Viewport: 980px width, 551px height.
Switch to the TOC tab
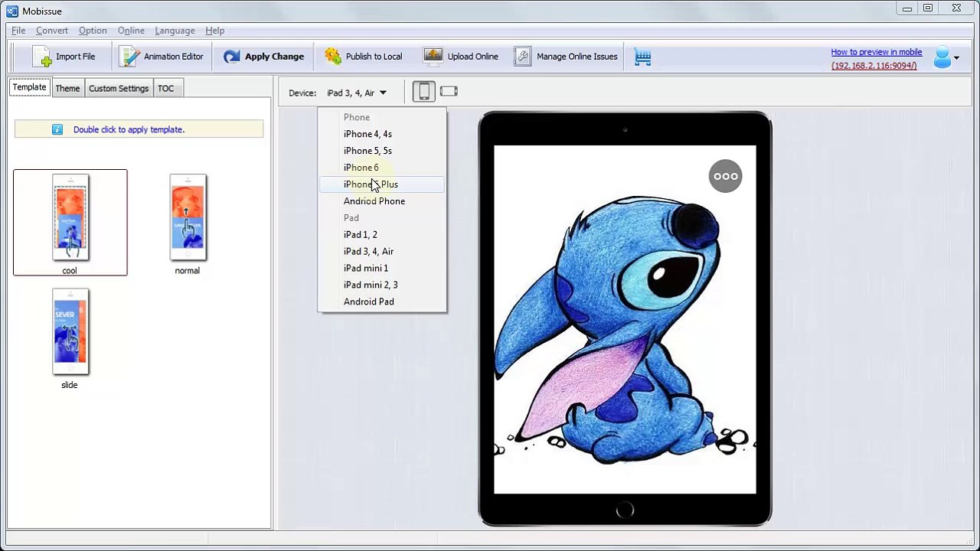pos(166,89)
